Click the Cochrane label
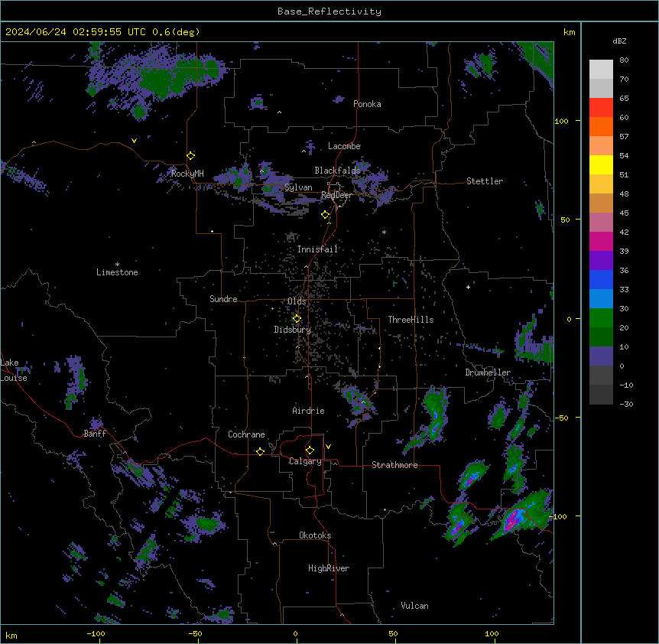This screenshot has width=659, height=644. [246, 434]
